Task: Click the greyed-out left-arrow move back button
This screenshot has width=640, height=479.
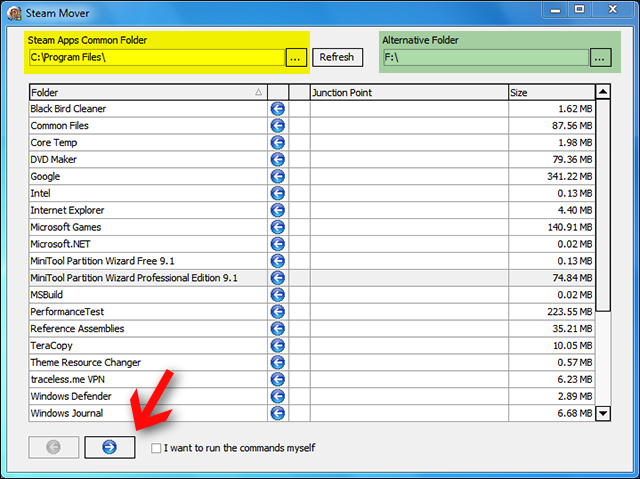Action: [53, 447]
